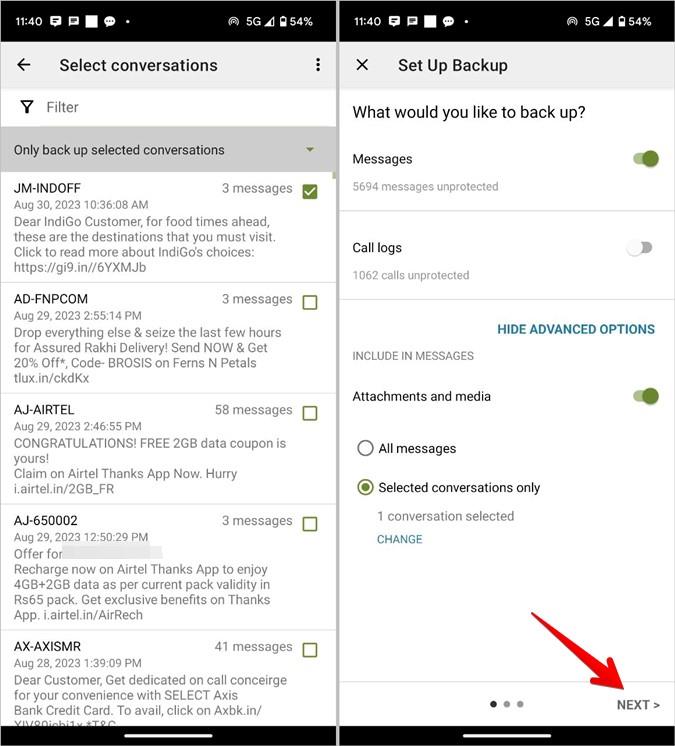Click the JM-INDOFF sender name
Viewport: 675px width, 746px height.
47,188
